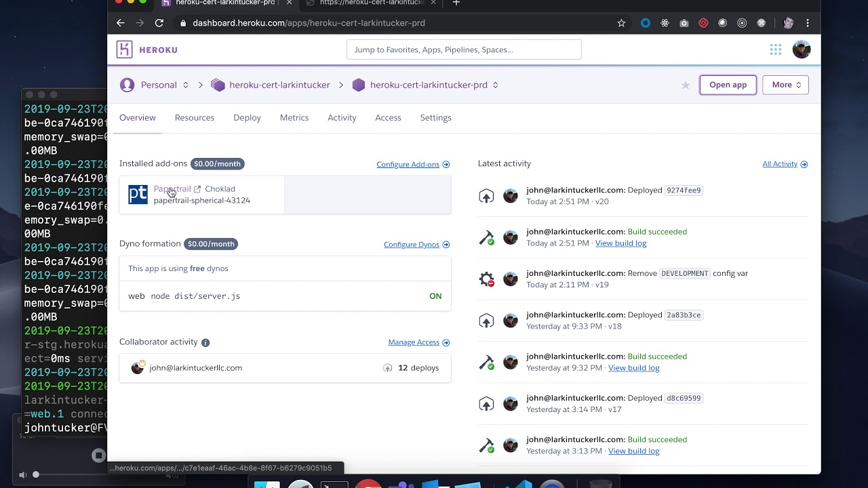
Task: Open the Metrics tab
Action: (294, 118)
